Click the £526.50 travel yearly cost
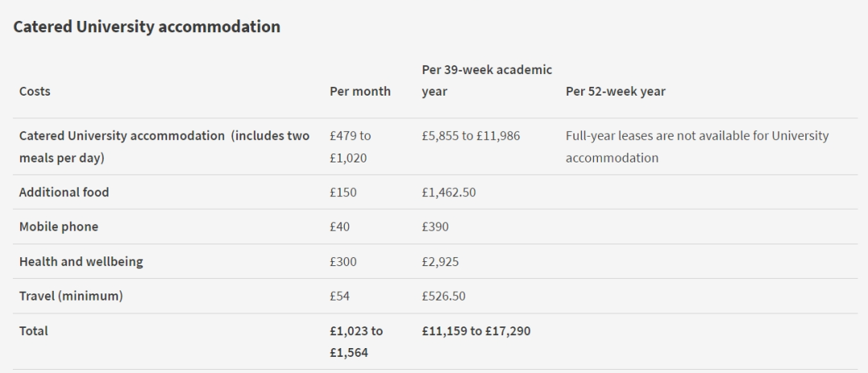Screen dimensions: 868x373 click(x=444, y=296)
